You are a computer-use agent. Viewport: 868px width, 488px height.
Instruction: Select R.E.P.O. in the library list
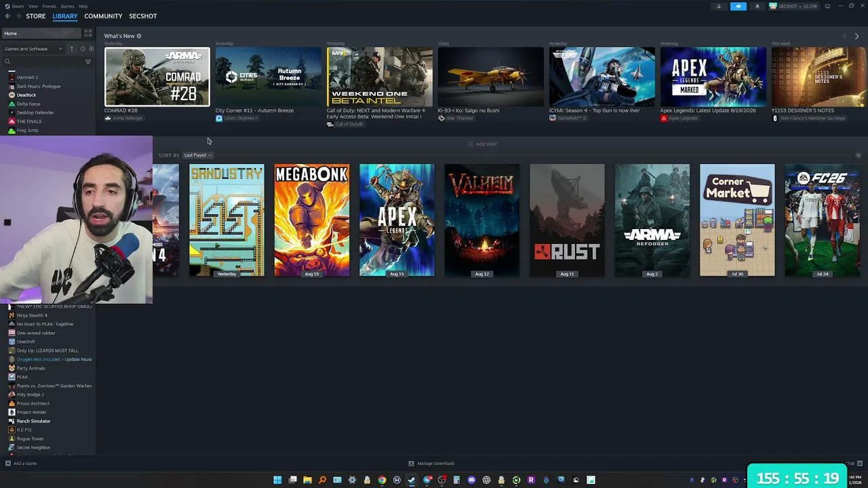click(24, 430)
